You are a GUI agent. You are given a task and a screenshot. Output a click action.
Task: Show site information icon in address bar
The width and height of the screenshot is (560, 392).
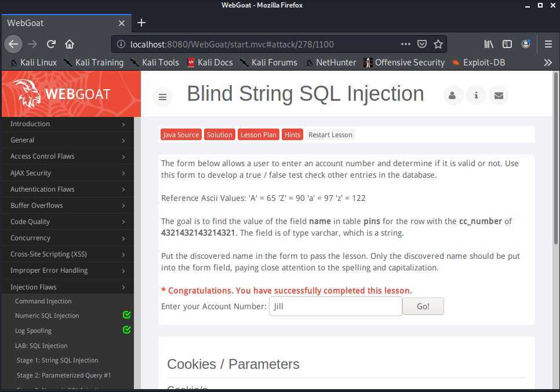121,44
